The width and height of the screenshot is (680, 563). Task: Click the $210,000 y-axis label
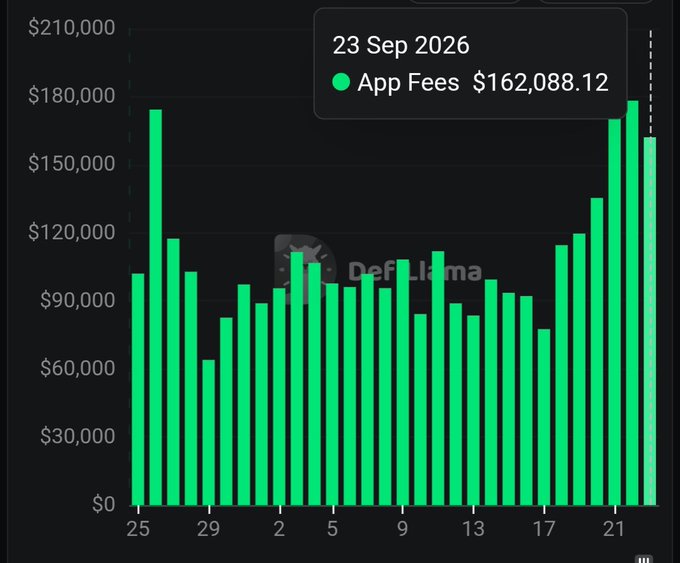tap(72, 27)
